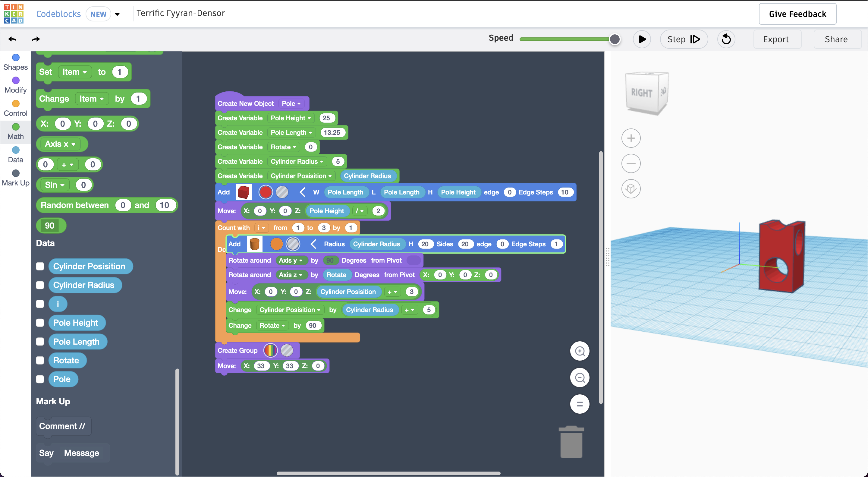Enable the Pole Height variable checkbox
The width and height of the screenshot is (868, 477).
click(40, 323)
